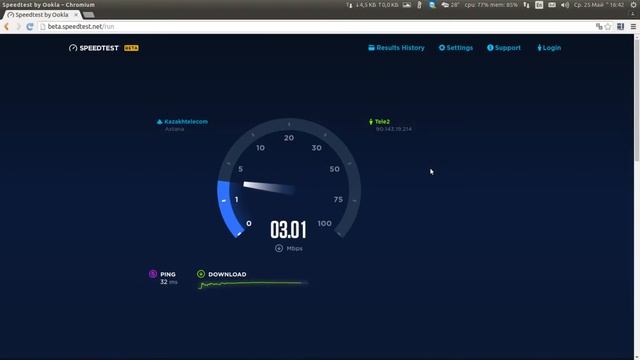Open the clock and date menu
Image resolution: width=640 pixels, height=360 pixels.
click(599, 5)
